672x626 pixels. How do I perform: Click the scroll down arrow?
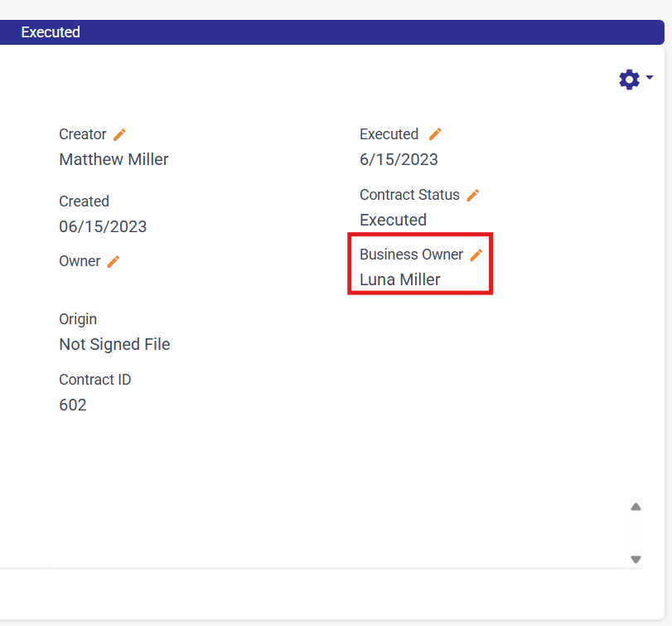point(636,560)
